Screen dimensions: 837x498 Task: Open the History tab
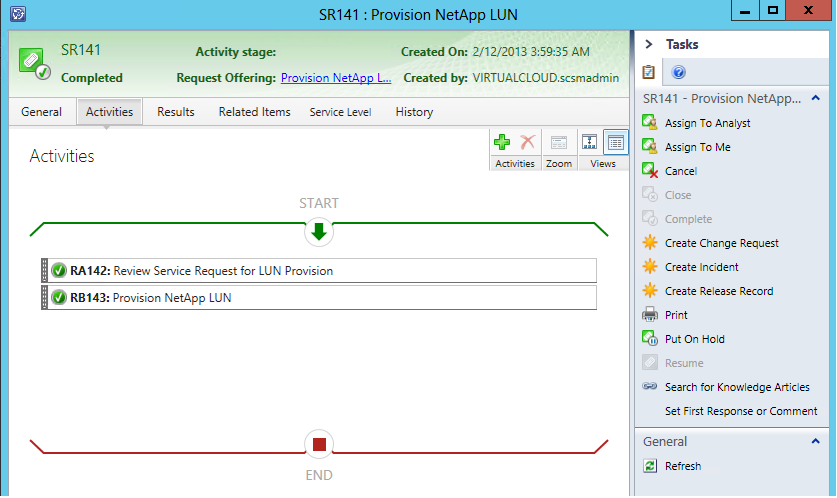414,112
